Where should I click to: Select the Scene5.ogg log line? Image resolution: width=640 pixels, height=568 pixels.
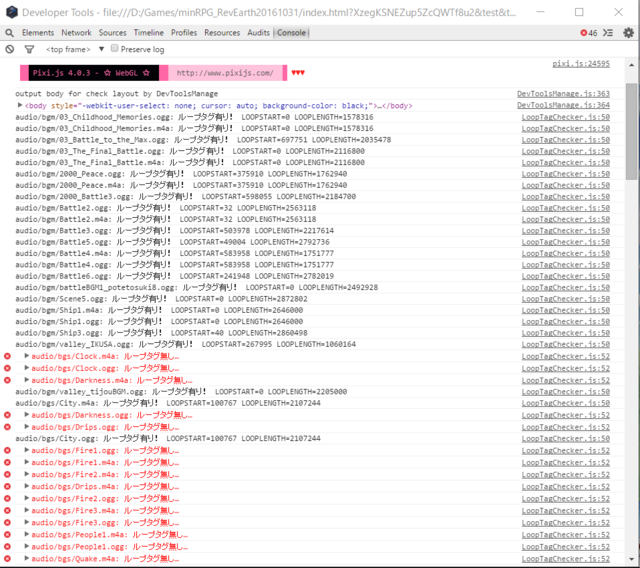click(x=162, y=299)
